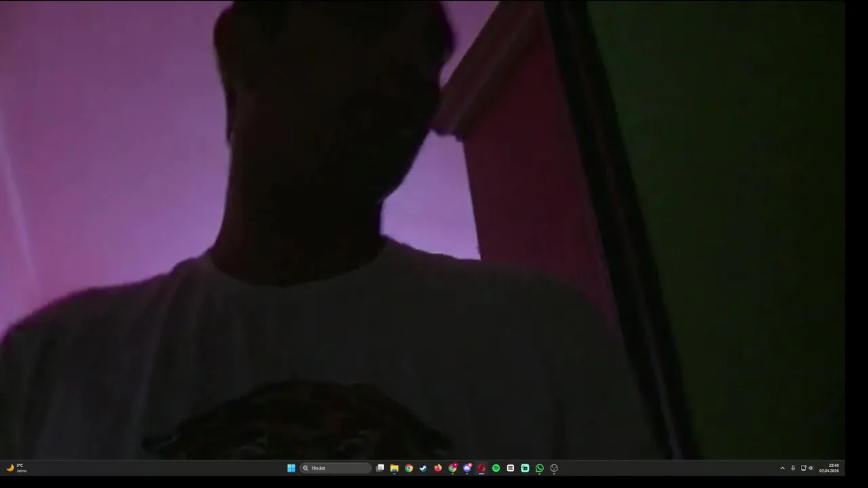Screen dimensions: 868x488
Task: Open CapCut from the taskbar
Action: (x=511, y=468)
